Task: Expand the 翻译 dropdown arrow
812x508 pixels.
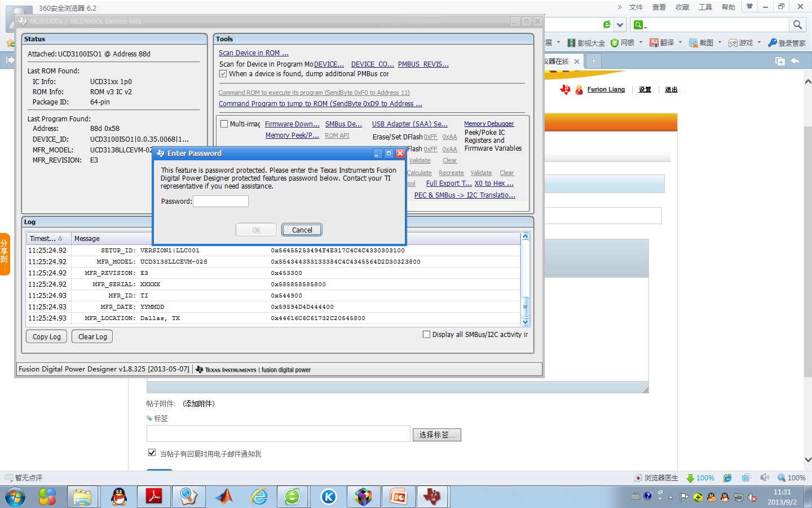Action: pyautogui.click(x=680, y=42)
